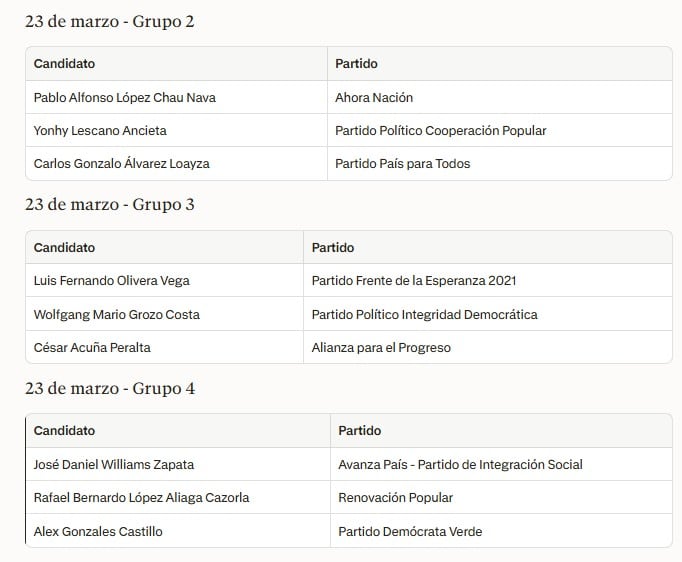Select the cell 'César Acuña Peralta'

click(164, 347)
